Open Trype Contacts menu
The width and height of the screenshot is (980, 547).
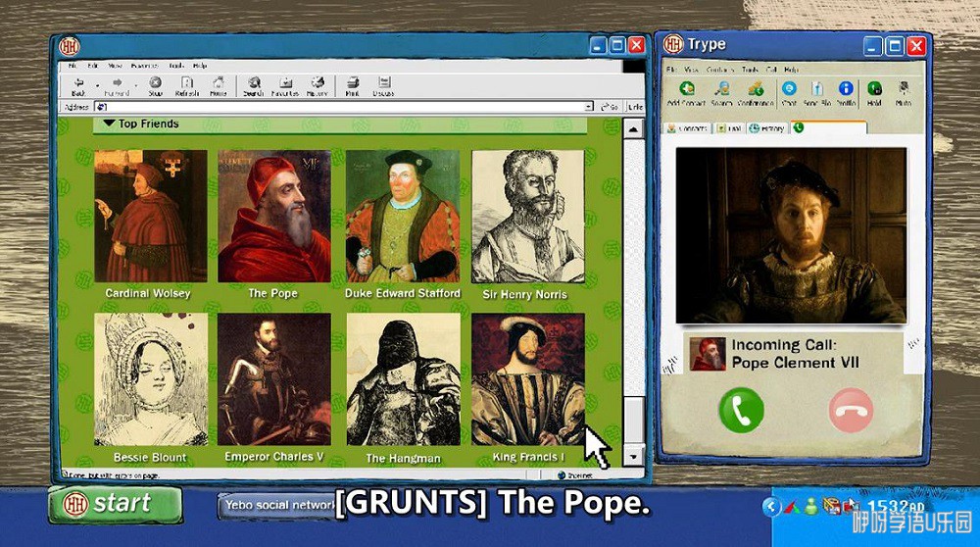pyautogui.click(x=720, y=70)
